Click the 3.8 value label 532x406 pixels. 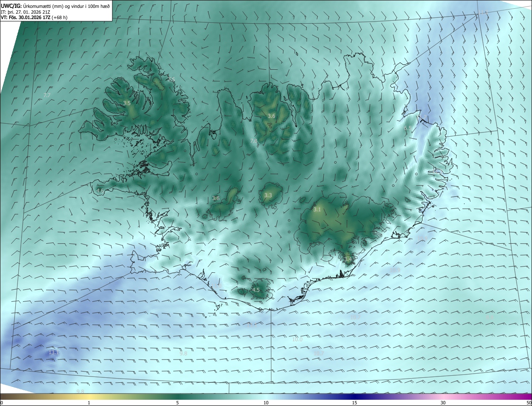(216, 198)
